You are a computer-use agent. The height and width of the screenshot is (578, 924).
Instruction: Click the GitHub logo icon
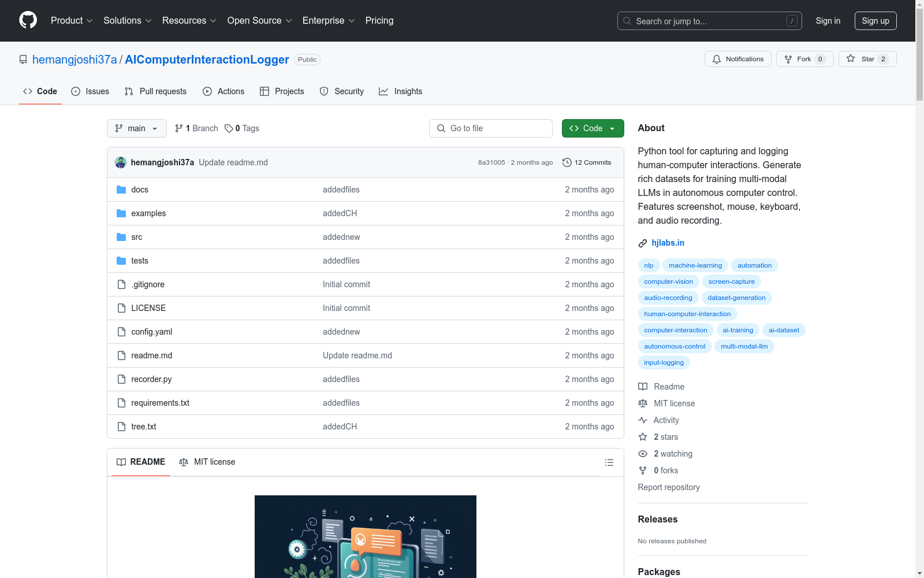[x=28, y=20]
